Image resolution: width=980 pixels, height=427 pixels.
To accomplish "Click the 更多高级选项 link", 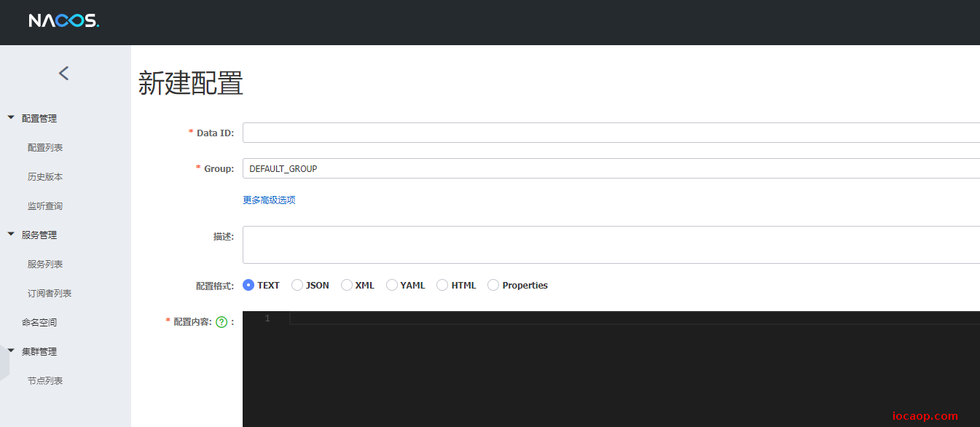I will [x=269, y=200].
